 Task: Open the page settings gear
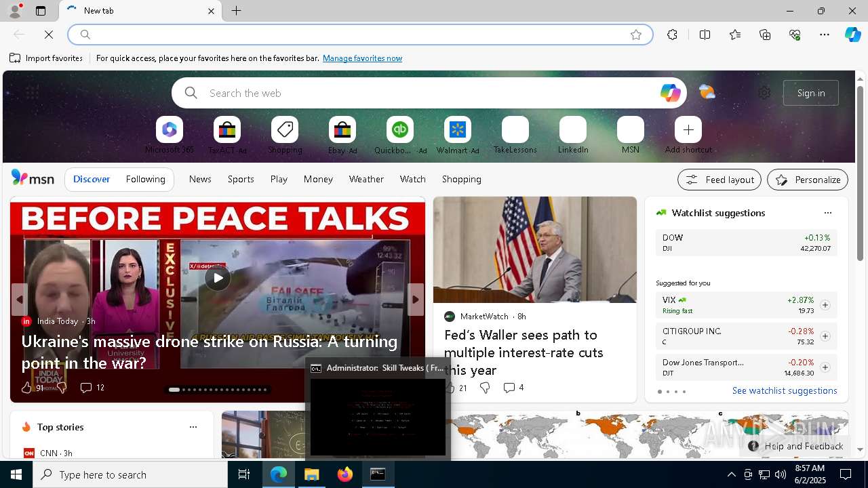pos(764,93)
